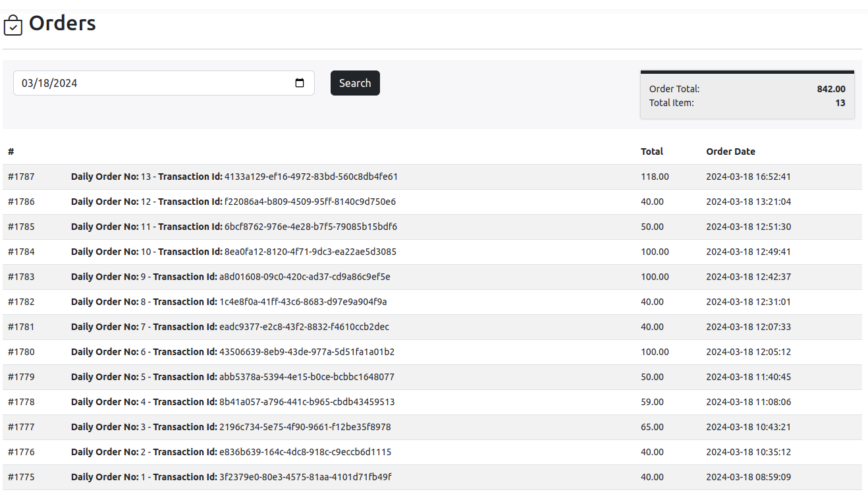Click the Total column header
Viewport: 868px width, 502px height.
(x=651, y=152)
